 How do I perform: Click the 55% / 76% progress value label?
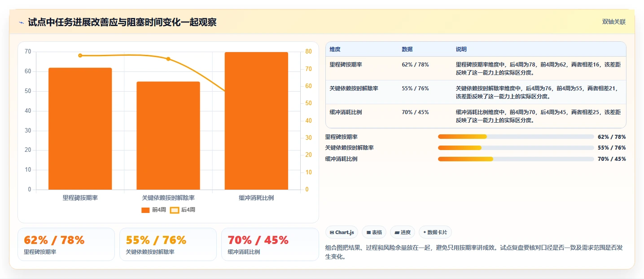612,148
